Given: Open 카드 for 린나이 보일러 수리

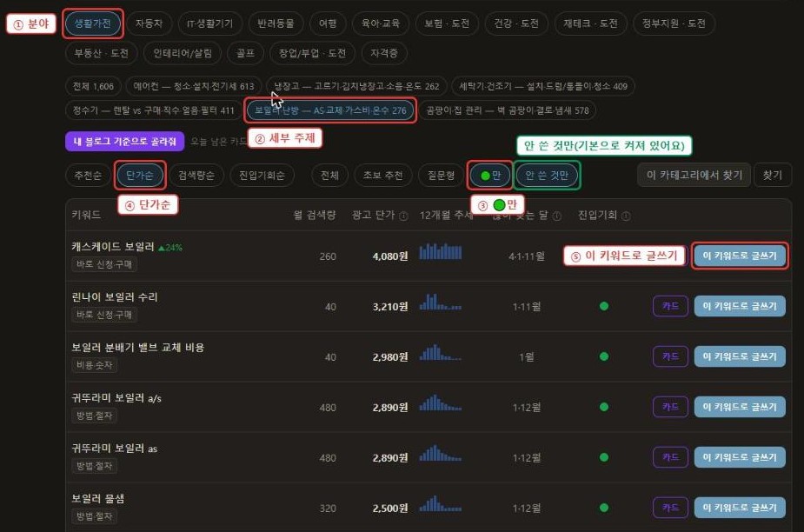Looking at the screenshot, I should click(671, 306).
